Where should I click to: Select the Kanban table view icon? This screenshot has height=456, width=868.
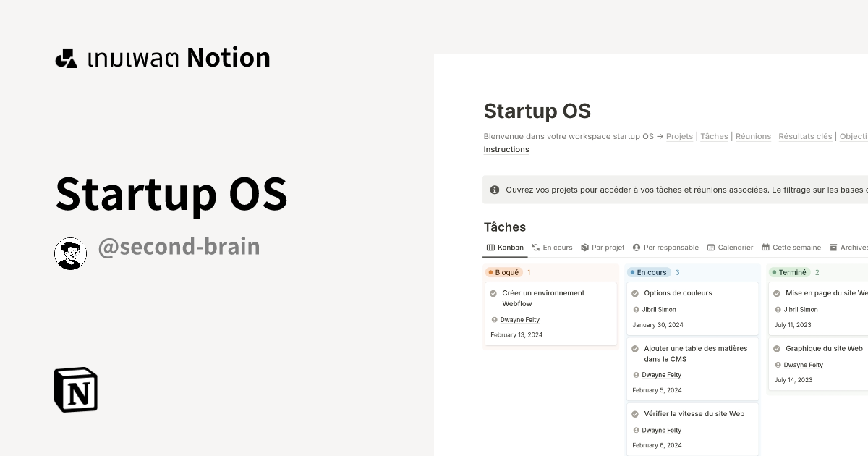pyautogui.click(x=490, y=248)
